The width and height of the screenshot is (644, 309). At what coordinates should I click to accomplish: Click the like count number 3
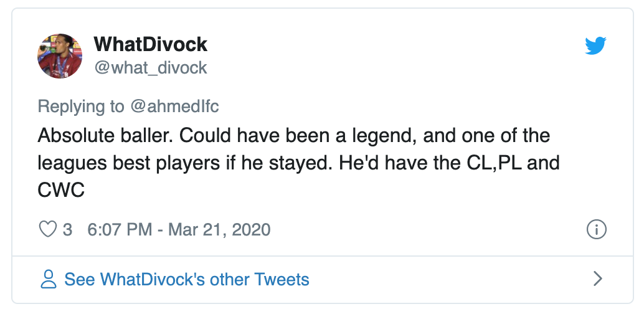[67, 230]
